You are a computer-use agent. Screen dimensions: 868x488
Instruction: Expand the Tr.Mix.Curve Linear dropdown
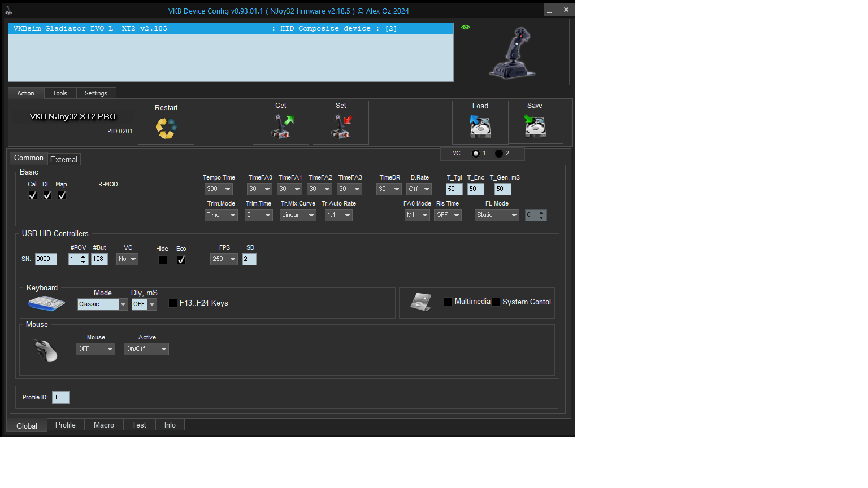tap(298, 215)
